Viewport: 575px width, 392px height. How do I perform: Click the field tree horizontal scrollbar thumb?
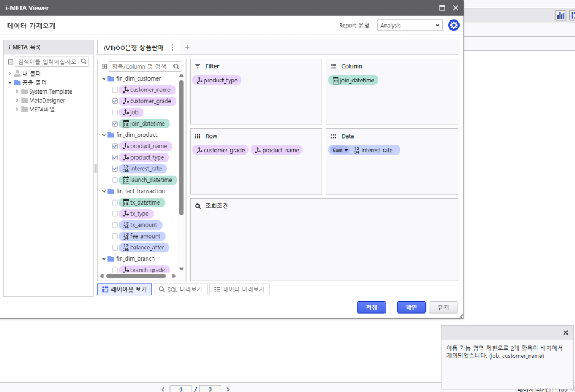(x=136, y=276)
